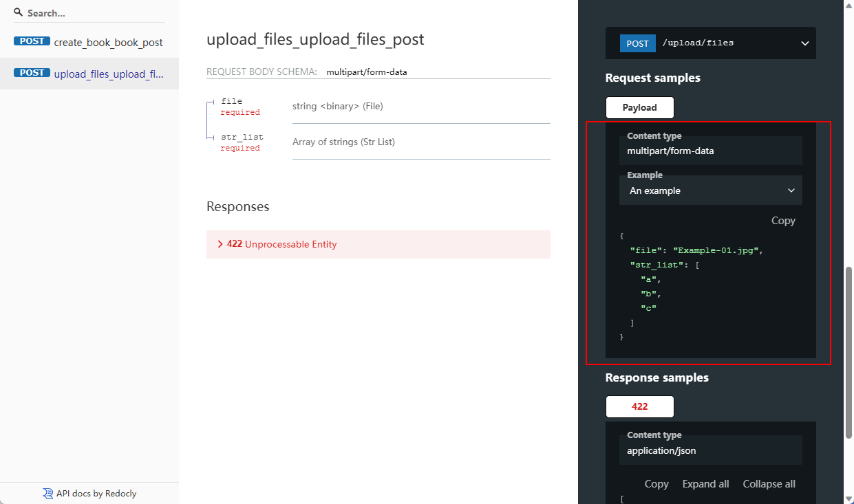The height and width of the screenshot is (504, 854).
Task: Select the 422 response sample tab
Action: (x=639, y=406)
